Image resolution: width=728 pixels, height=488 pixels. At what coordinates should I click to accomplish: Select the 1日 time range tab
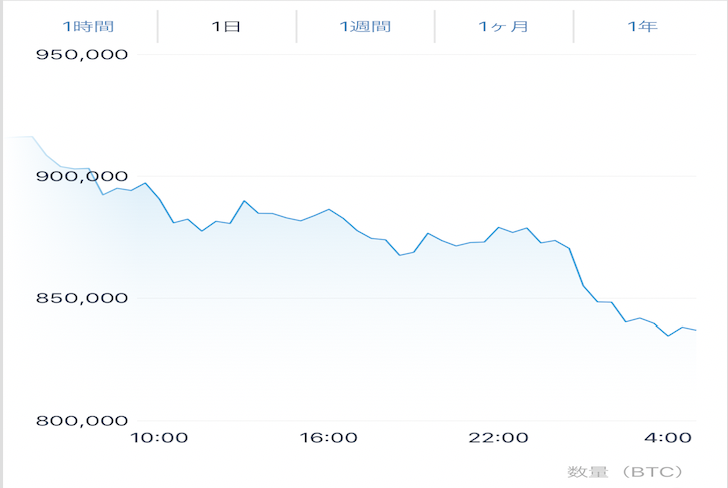coord(226,26)
